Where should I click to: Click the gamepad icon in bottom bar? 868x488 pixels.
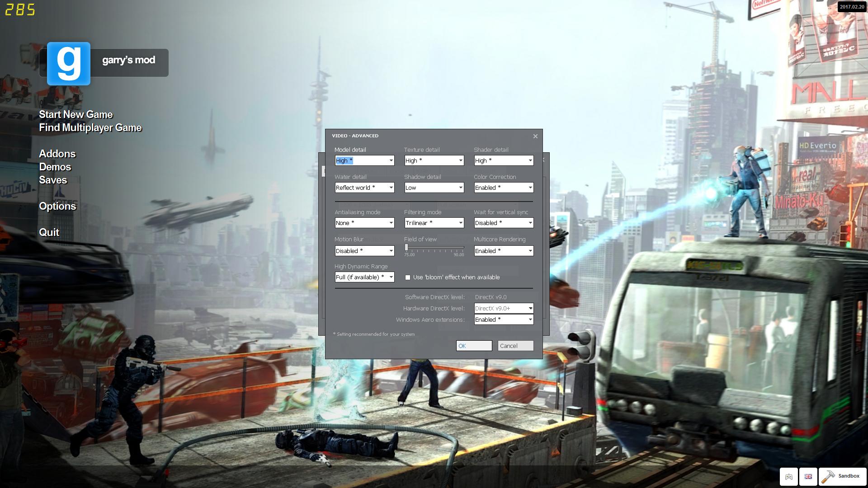click(x=788, y=476)
